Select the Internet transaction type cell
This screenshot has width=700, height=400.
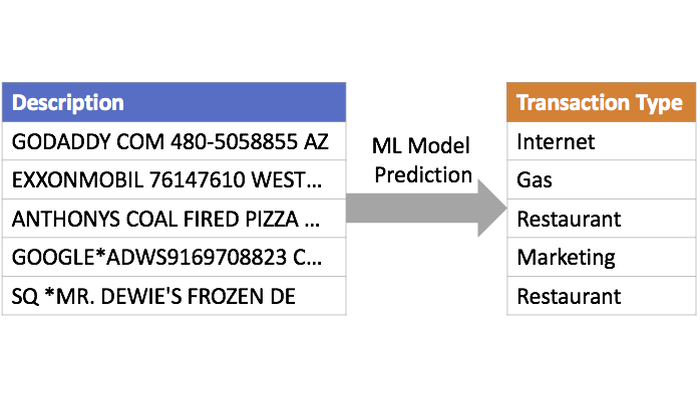pyautogui.click(x=600, y=142)
